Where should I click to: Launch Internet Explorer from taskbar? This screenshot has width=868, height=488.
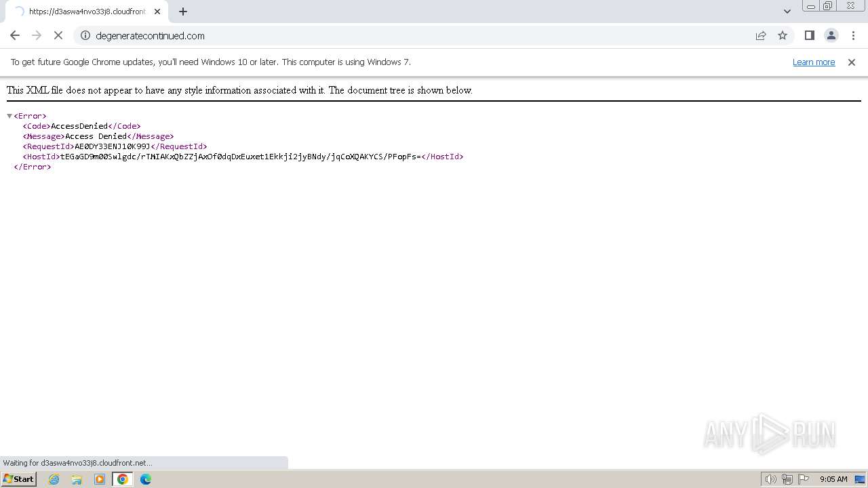(54, 479)
